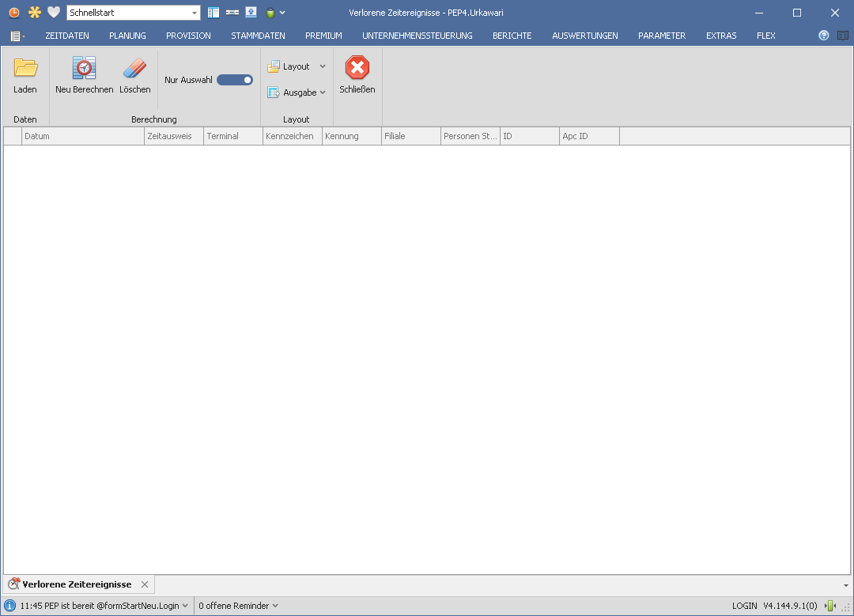Click the grey heart favorites icon
854x616 pixels.
(x=54, y=13)
